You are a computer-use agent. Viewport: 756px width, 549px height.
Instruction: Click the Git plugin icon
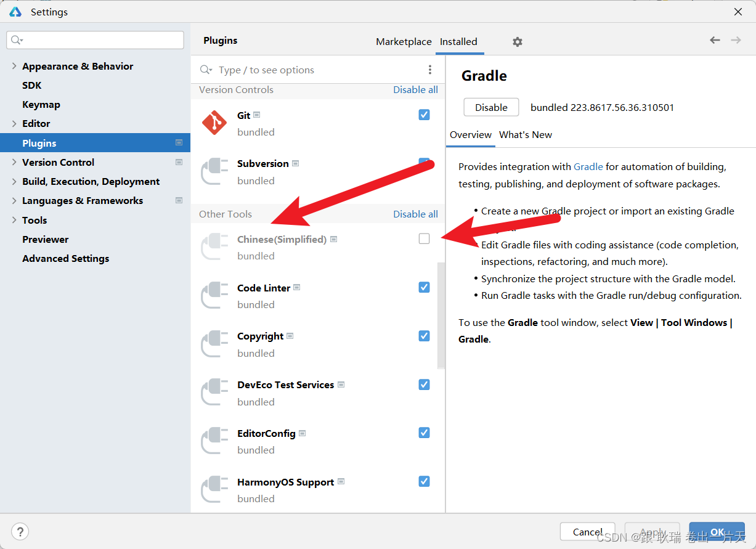214,123
